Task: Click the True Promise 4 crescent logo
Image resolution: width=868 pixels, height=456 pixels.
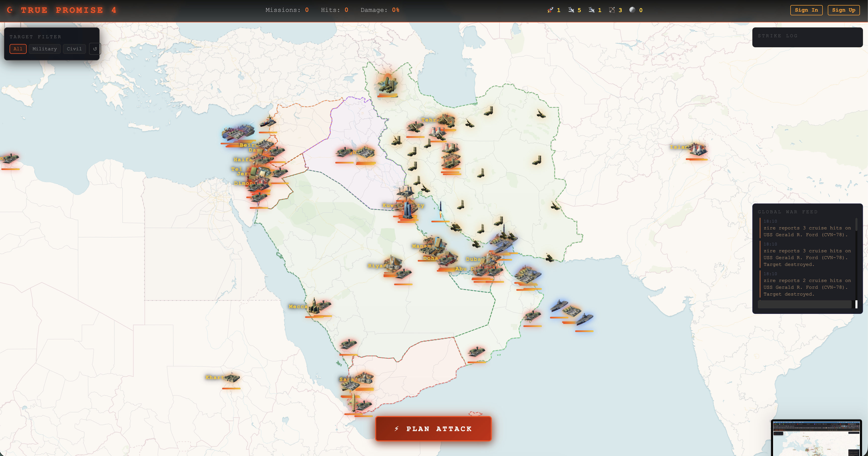Action: point(10,10)
